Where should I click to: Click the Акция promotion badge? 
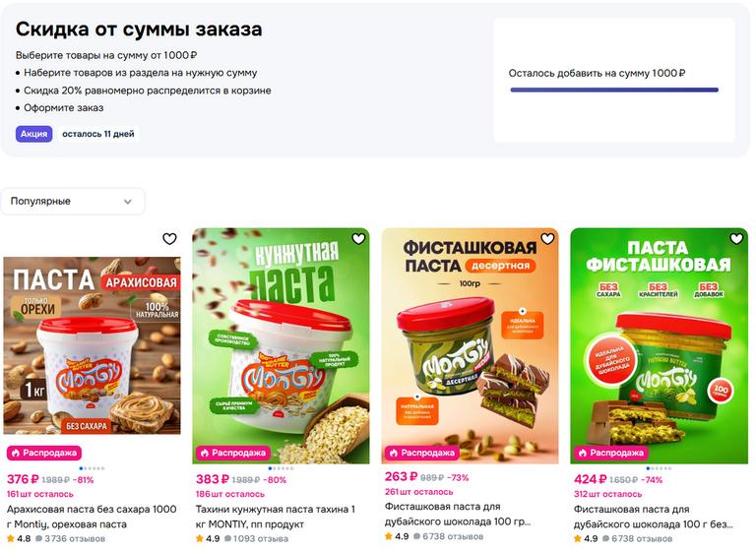point(33,134)
